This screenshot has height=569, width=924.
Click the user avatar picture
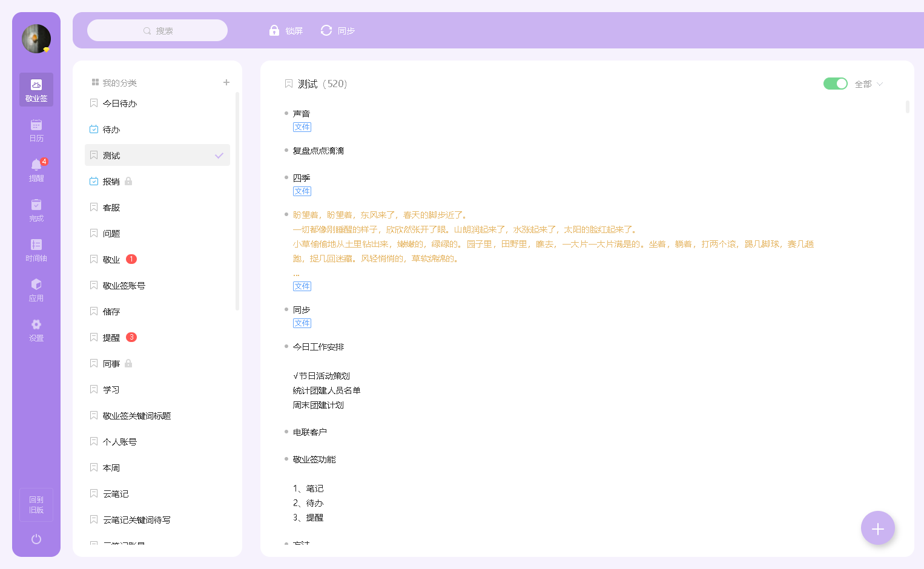[36, 39]
